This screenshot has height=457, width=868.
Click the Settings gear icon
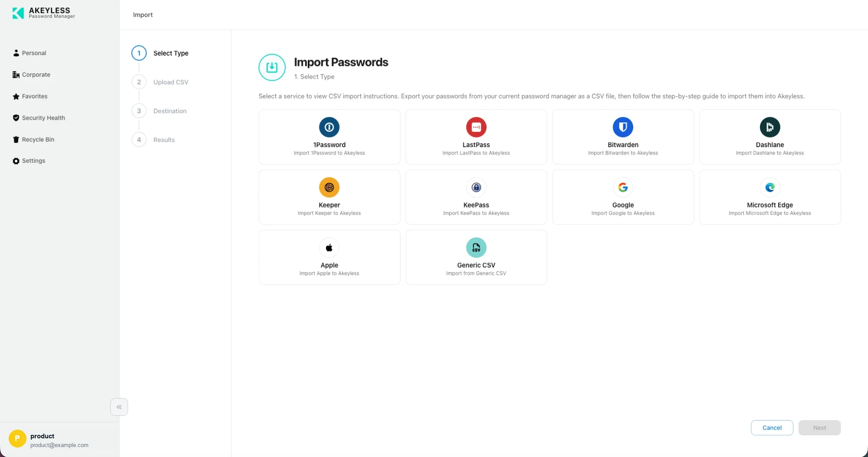pyautogui.click(x=16, y=161)
